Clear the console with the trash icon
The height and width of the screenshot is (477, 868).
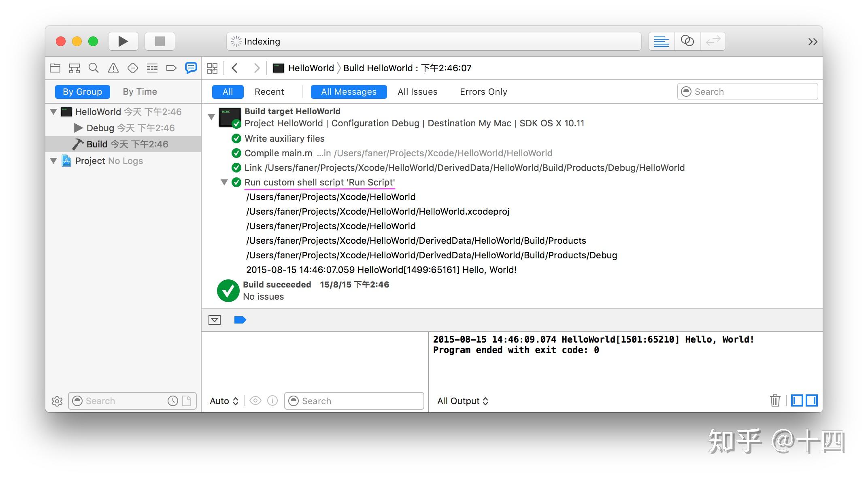point(775,401)
